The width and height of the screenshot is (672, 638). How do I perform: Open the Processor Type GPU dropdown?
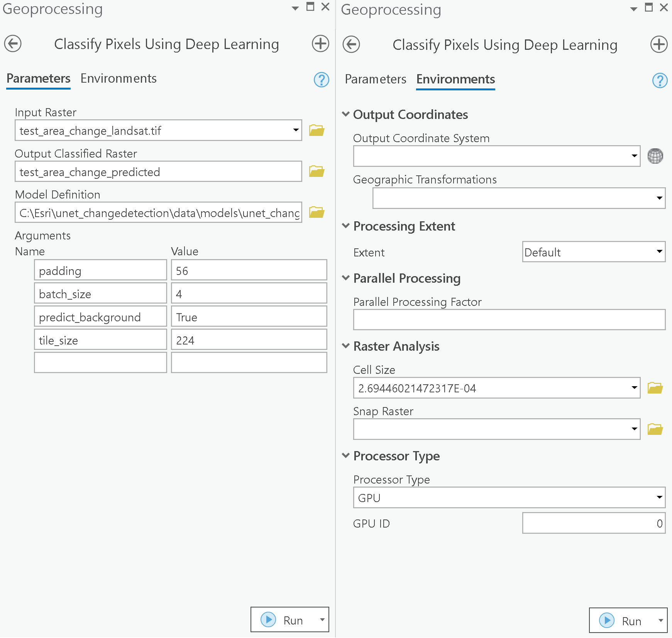[660, 497]
